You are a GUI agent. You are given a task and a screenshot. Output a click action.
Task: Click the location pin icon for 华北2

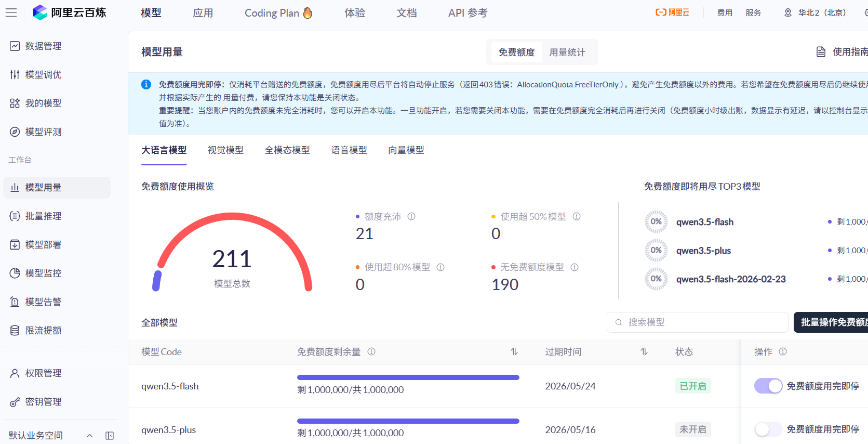point(788,12)
